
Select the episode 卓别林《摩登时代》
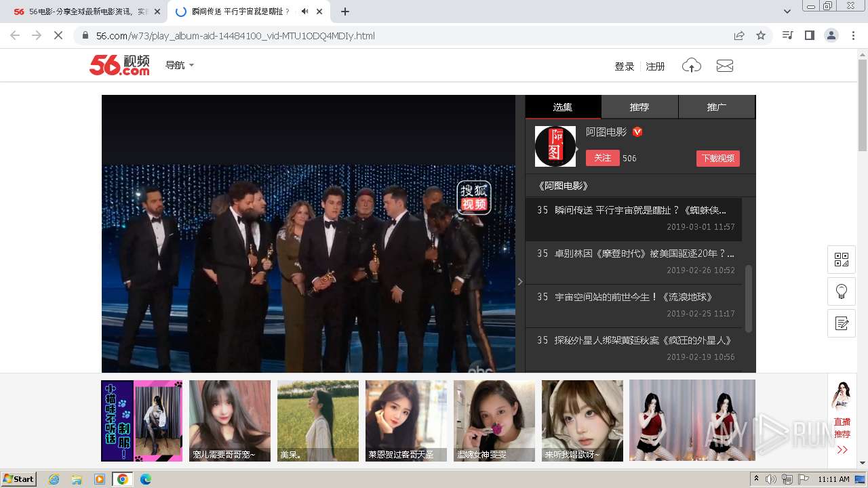click(x=633, y=262)
